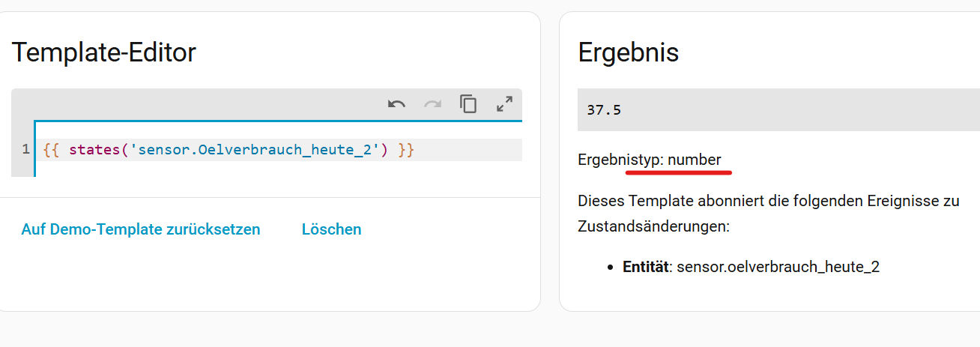Click the Template-Editor heading
This screenshot has height=347, width=980.
click(103, 52)
